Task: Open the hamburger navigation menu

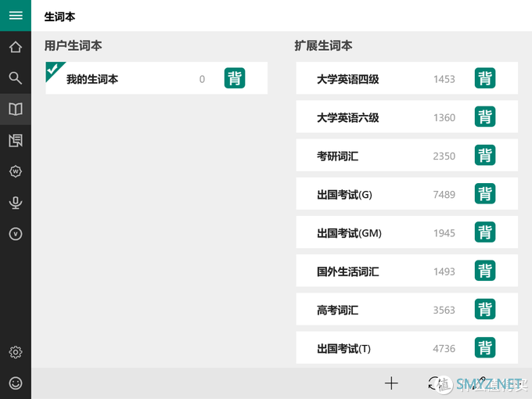Action: tap(16, 16)
